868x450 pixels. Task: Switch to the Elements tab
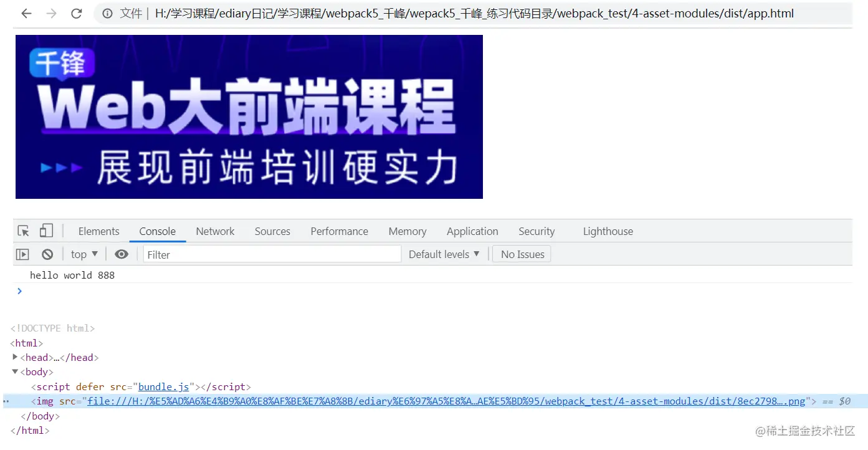click(x=98, y=231)
